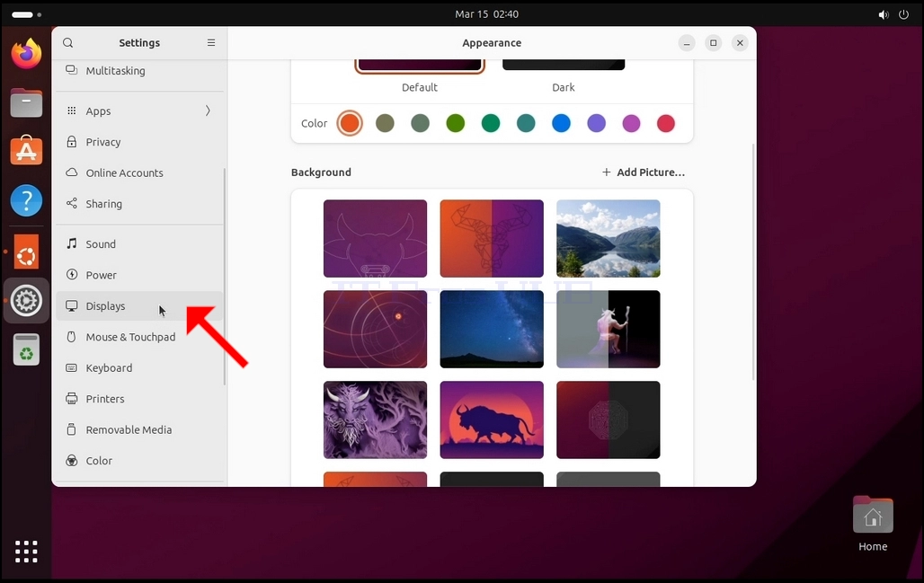Open the system volume indicator
Viewport: 924px width, 583px height.
click(884, 14)
